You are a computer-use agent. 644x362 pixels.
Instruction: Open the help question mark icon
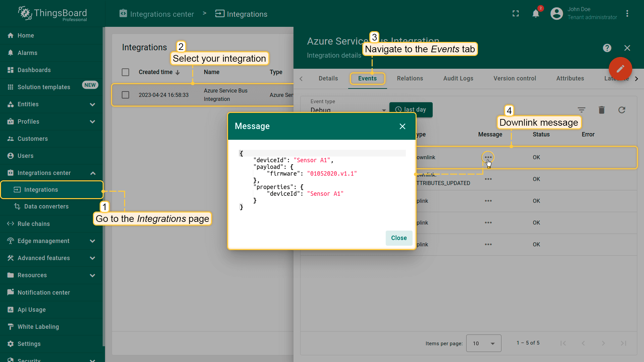[x=607, y=48]
